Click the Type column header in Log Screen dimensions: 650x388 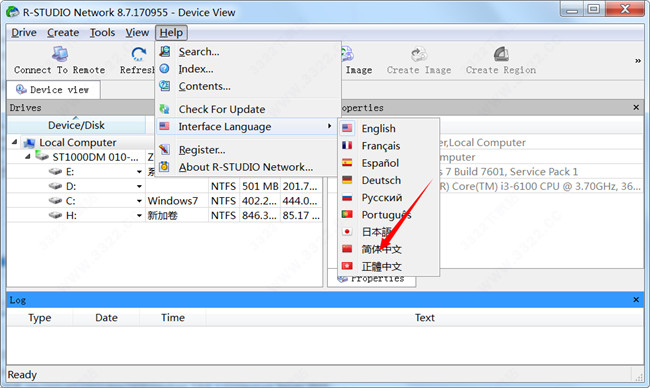click(40, 318)
